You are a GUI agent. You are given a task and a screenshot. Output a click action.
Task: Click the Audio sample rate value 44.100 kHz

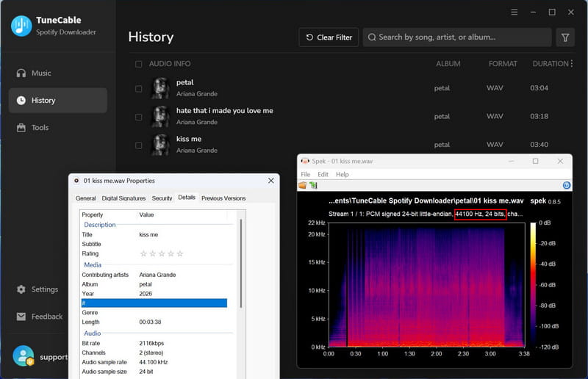[x=154, y=362]
